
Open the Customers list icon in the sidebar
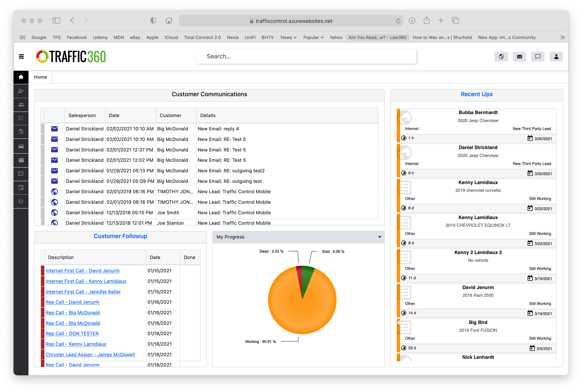[x=21, y=105]
